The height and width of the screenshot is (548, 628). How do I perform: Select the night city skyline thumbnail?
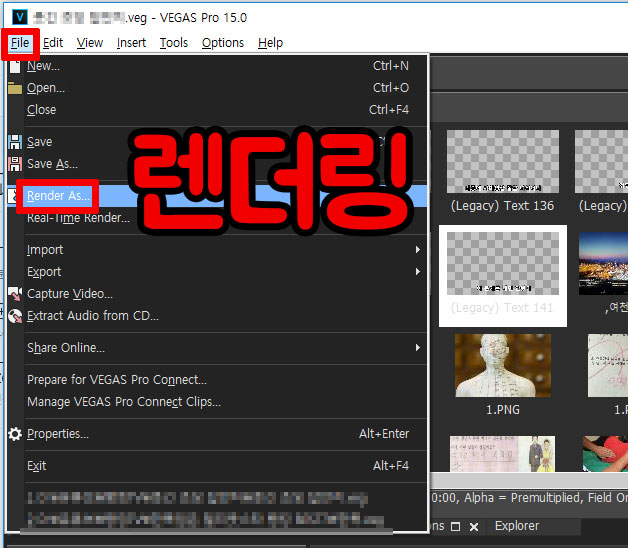604,264
